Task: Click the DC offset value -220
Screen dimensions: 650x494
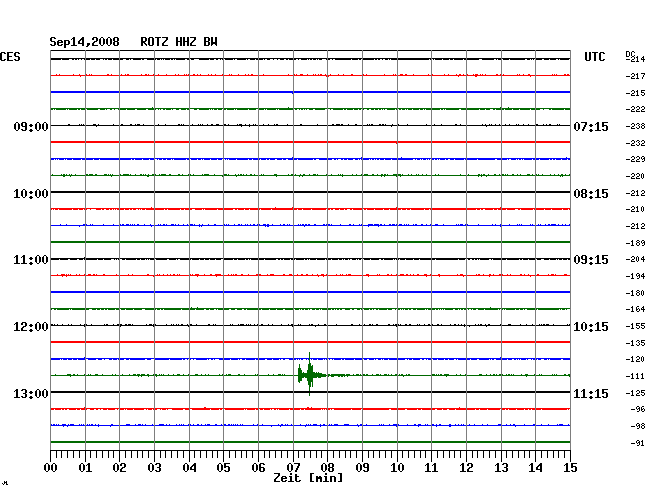Action: point(635,176)
